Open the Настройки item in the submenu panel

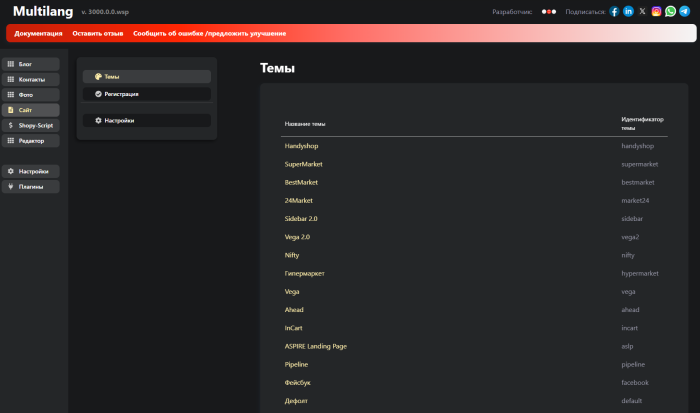[147, 121]
